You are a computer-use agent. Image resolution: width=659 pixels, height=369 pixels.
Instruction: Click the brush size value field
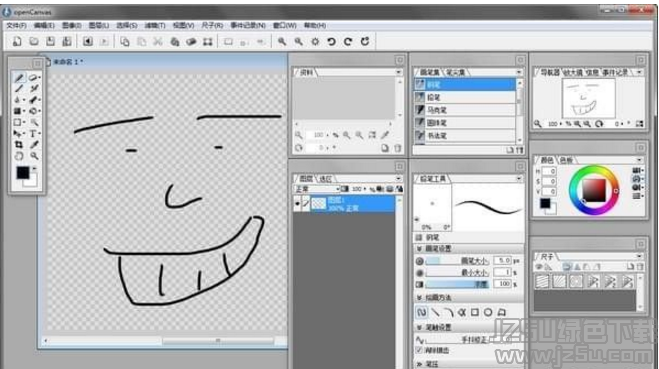(502, 261)
